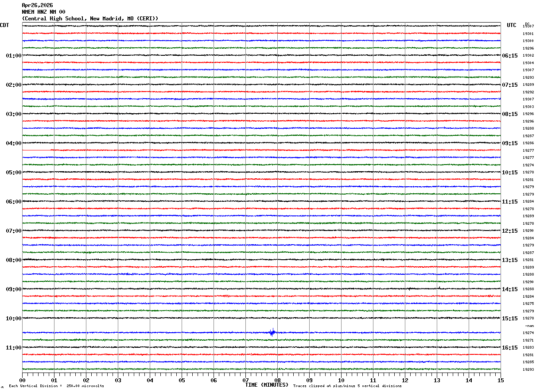Click the CDT timezone label

tap(4, 25)
